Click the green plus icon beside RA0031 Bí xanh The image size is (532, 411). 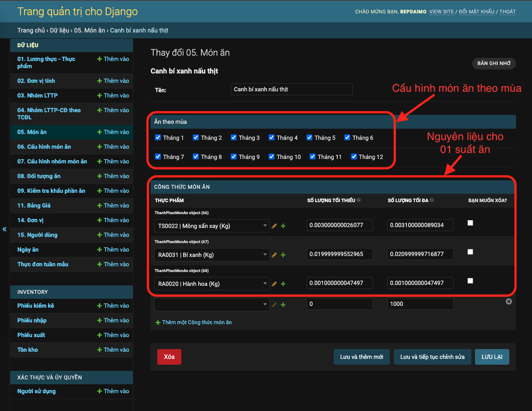point(283,255)
